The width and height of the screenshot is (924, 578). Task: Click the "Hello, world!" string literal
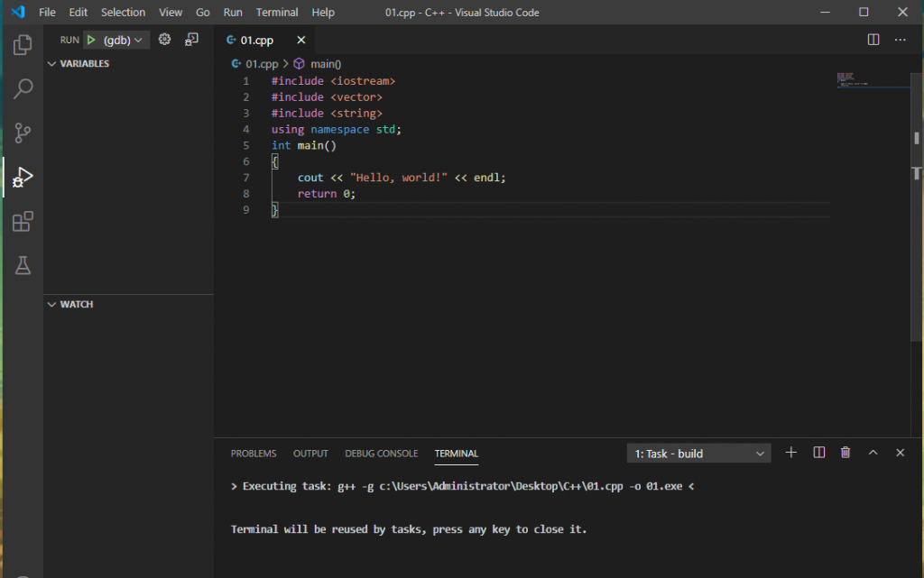pyautogui.click(x=398, y=178)
